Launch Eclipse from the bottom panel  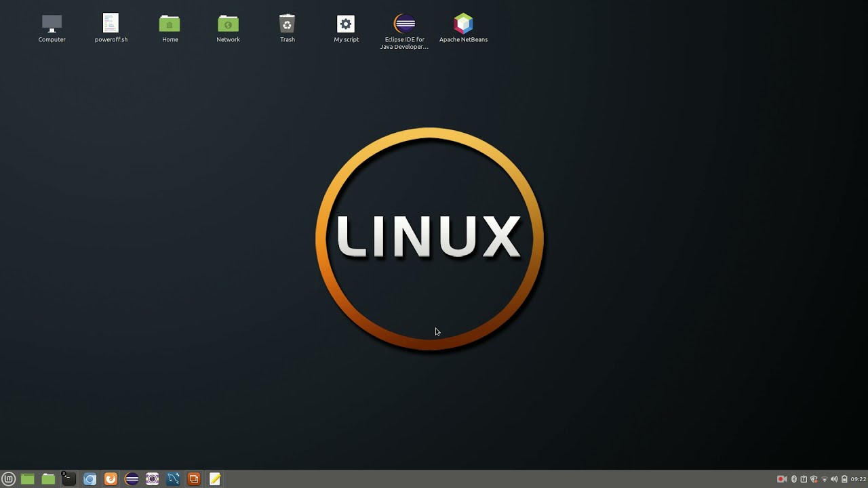(x=132, y=479)
